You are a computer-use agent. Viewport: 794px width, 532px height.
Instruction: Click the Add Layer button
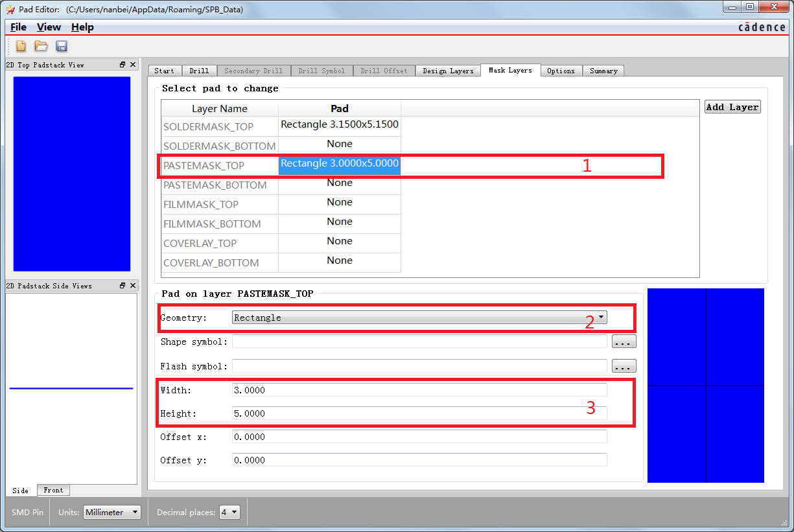pyautogui.click(x=732, y=107)
